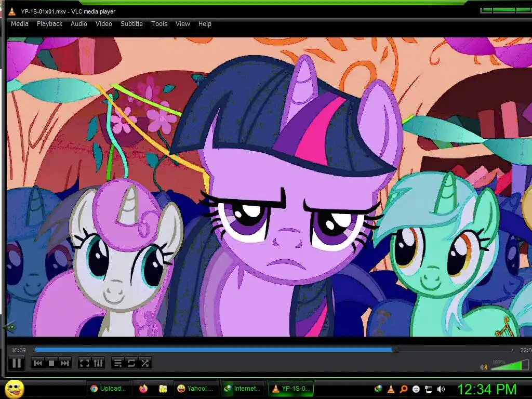Open the Video menu

coord(104,24)
